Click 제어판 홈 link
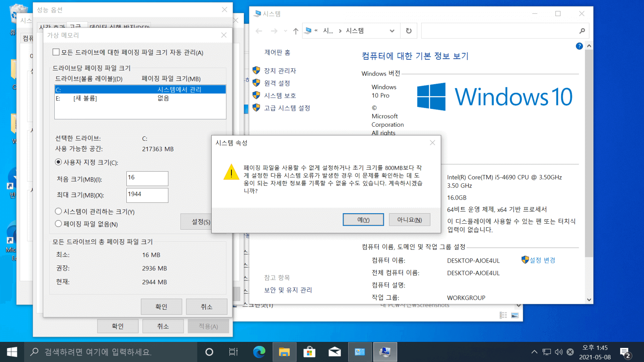This screenshot has width=644, height=362. tap(277, 52)
